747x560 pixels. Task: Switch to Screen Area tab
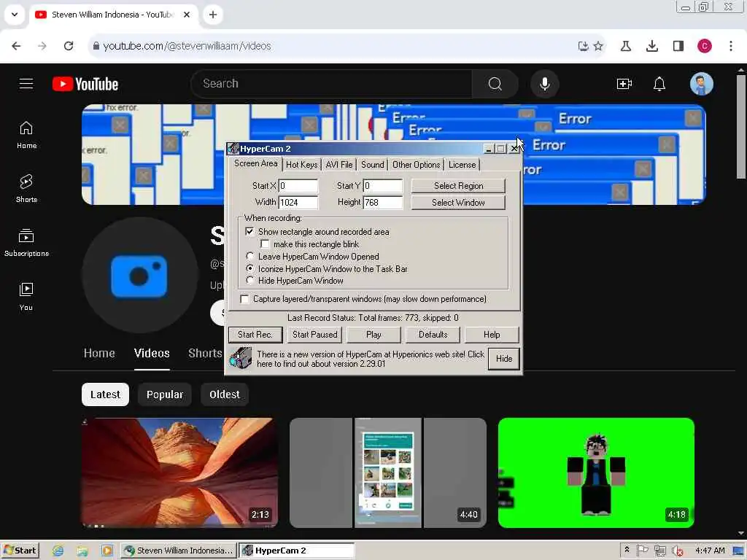pos(255,163)
